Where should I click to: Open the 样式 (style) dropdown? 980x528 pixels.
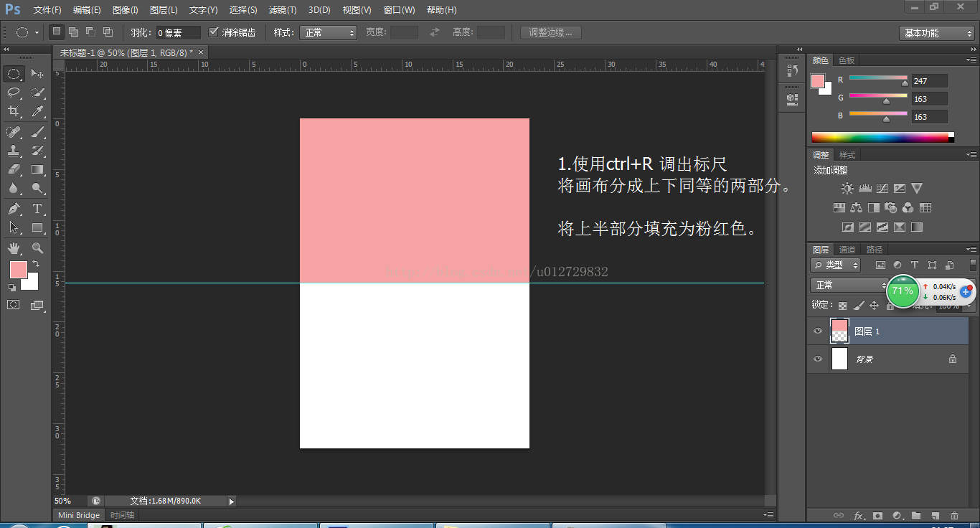click(x=329, y=32)
